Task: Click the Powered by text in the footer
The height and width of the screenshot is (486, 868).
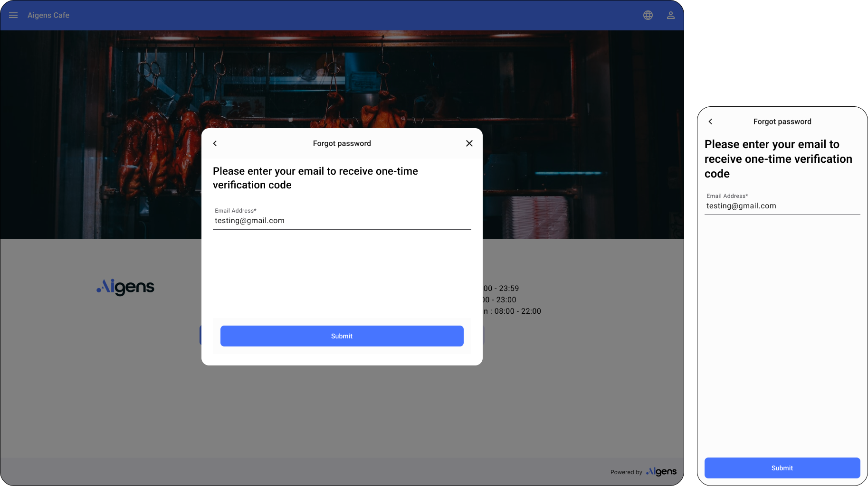Action: click(626, 472)
